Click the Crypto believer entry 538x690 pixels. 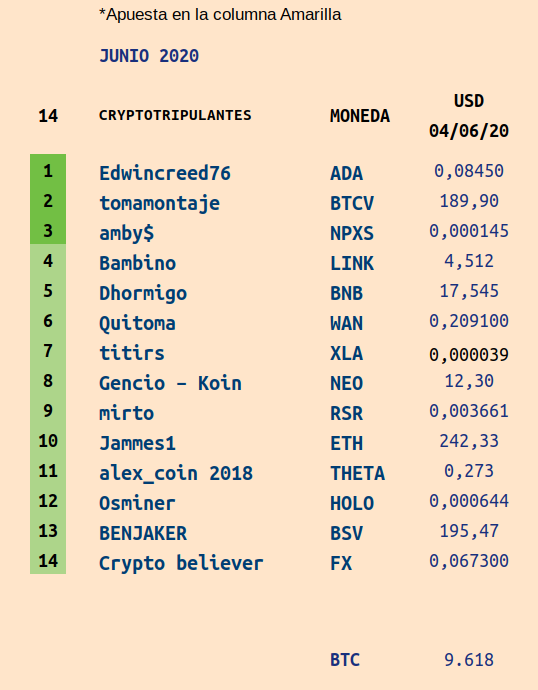(x=181, y=563)
